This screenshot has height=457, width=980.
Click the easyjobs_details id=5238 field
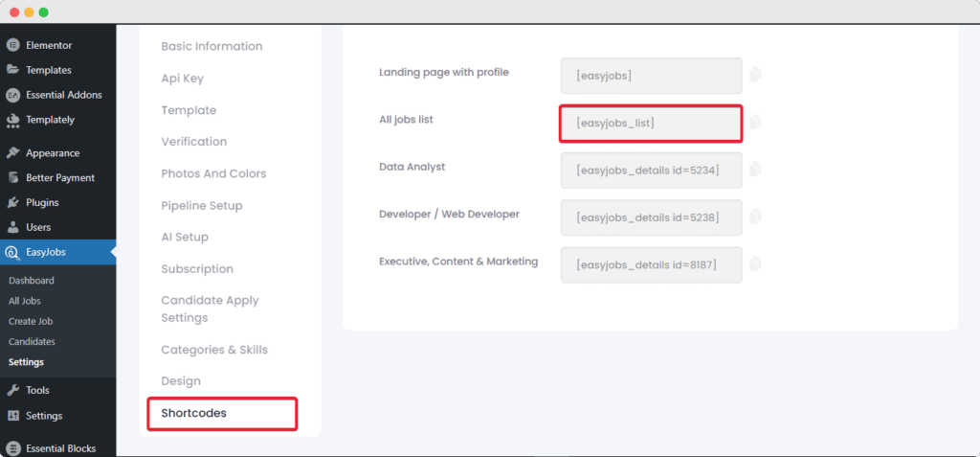coord(651,217)
